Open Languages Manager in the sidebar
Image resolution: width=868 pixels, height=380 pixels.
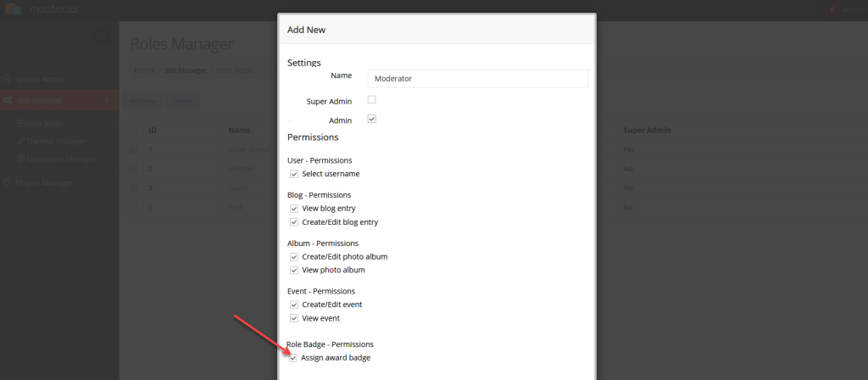click(x=61, y=159)
